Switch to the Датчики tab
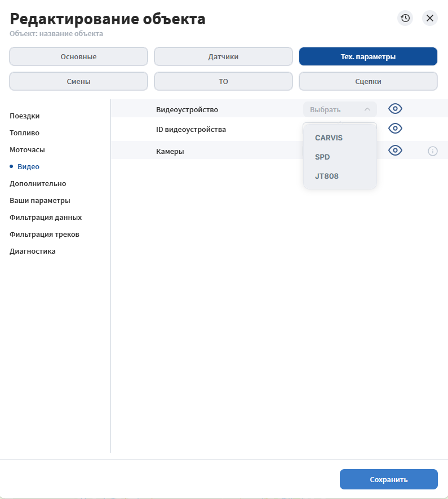This screenshot has width=448, height=499. click(x=223, y=56)
